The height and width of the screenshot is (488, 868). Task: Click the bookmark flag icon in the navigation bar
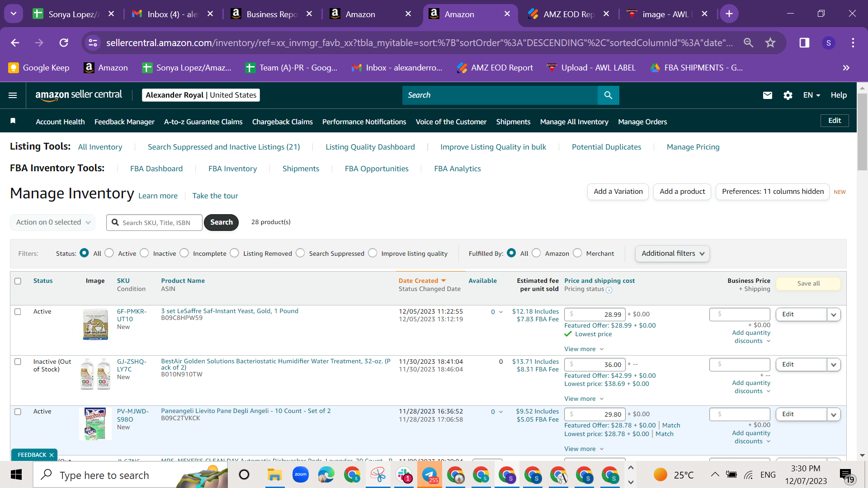tap(13, 121)
